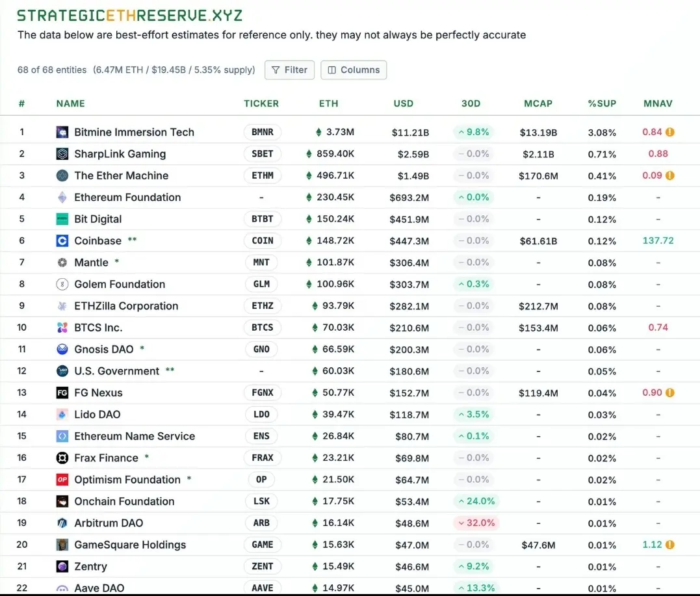This screenshot has width=700, height=596.
Task: Click the Arbitrum DAO logo icon
Action: [x=62, y=523]
